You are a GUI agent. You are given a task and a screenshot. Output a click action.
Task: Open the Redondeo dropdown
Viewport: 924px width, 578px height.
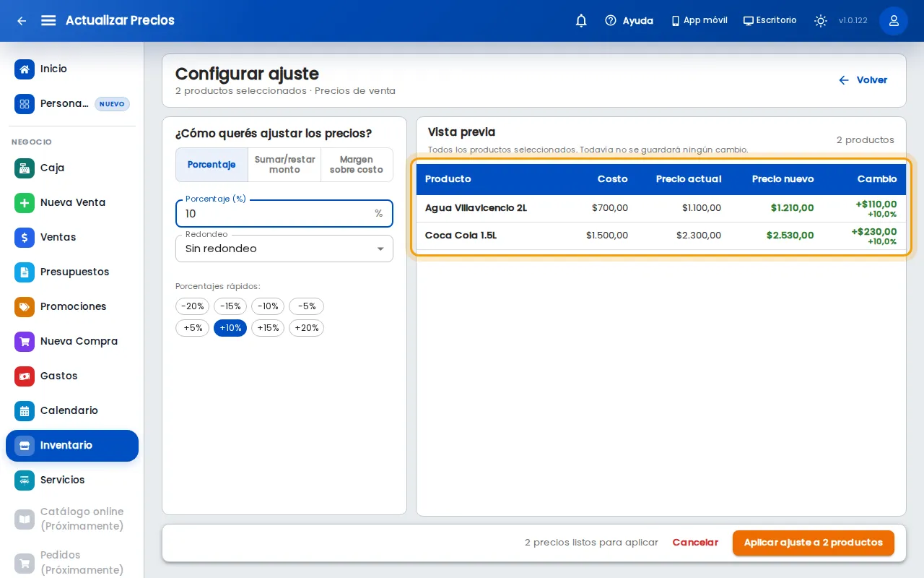[284, 249]
